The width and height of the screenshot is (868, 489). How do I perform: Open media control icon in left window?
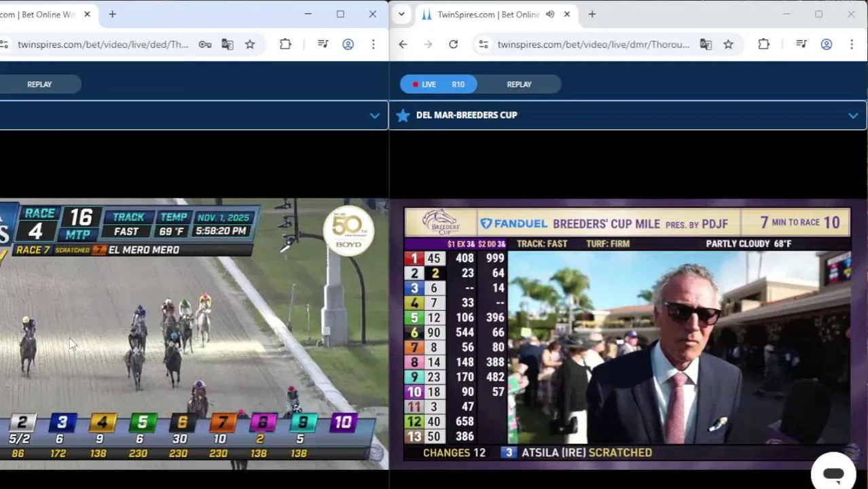tap(323, 44)
